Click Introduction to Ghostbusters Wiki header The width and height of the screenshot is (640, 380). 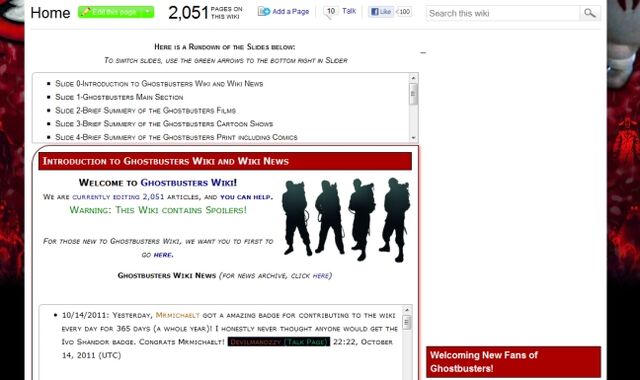(x=225, y=161)
